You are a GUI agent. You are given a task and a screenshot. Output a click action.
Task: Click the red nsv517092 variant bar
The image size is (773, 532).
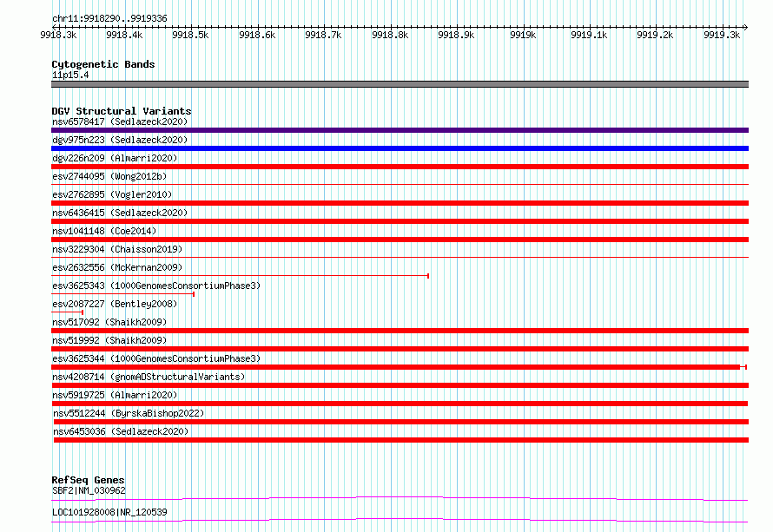click(400, 331)
